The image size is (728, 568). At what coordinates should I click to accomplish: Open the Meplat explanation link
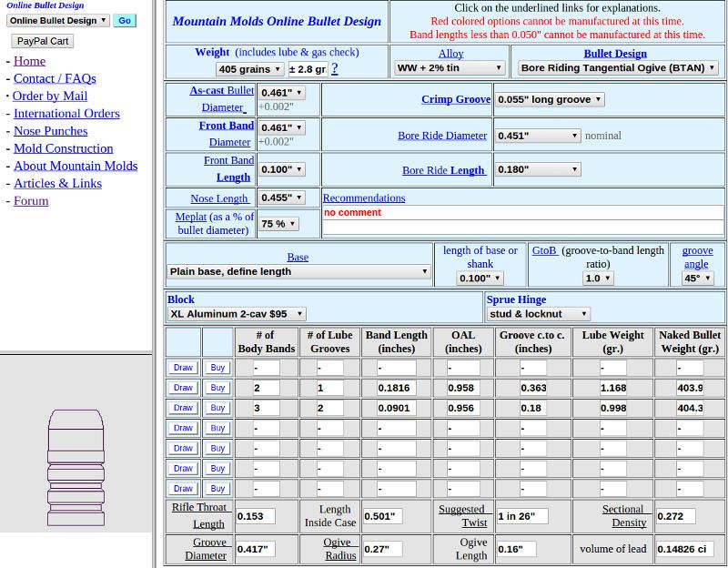pos(191,217)
